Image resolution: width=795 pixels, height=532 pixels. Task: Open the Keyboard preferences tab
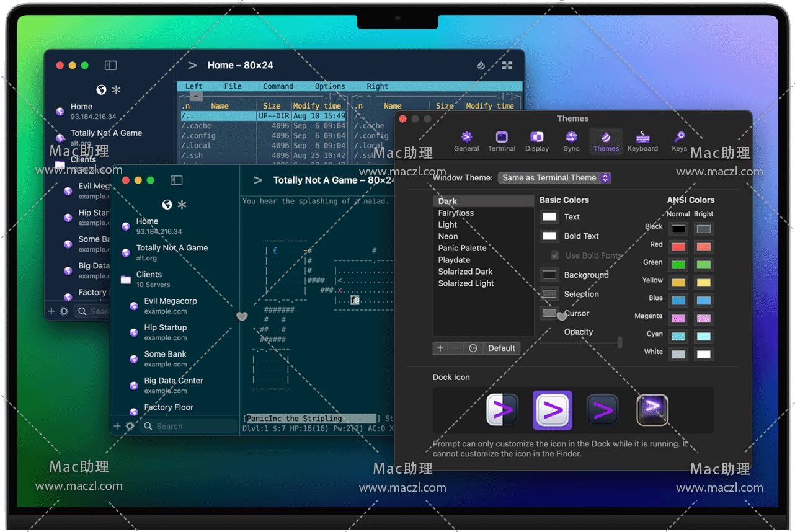(642, 140)
